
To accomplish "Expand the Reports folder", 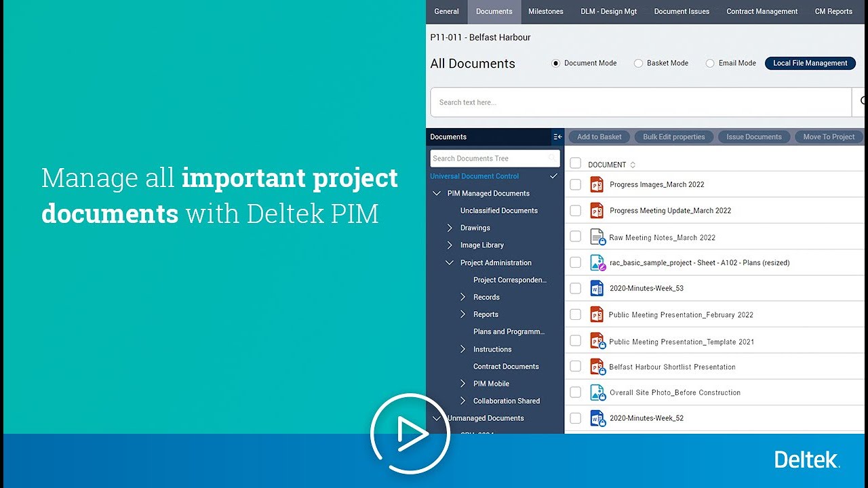I will [462, 314].
